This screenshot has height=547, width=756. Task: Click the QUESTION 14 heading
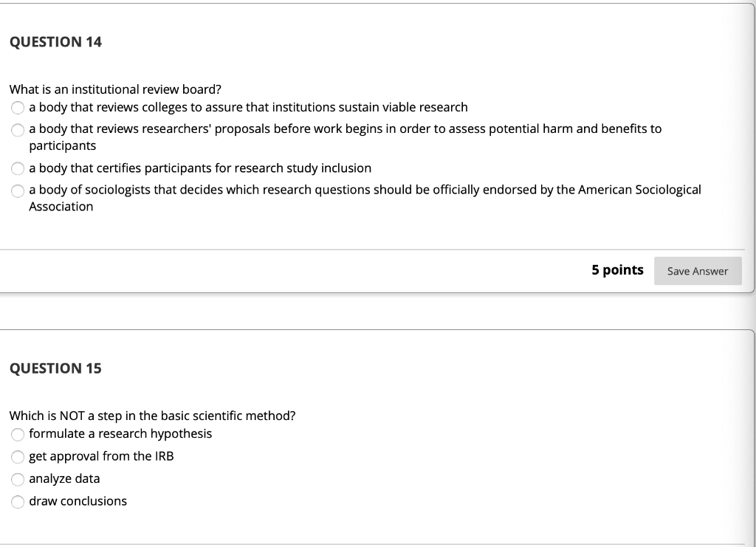tap(55, 42)
